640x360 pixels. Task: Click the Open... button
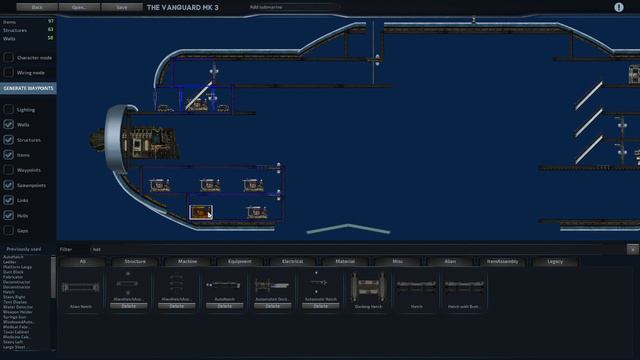coord(79,7)
